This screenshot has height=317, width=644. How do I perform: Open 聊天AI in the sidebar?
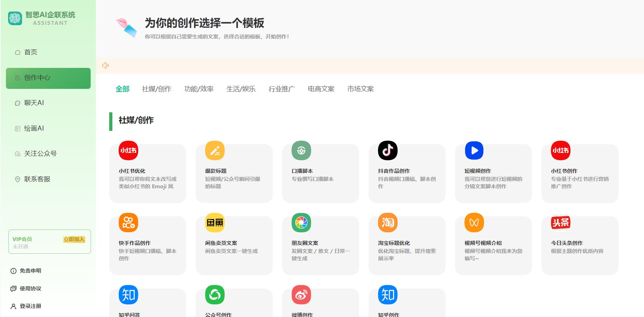point(48,103)
